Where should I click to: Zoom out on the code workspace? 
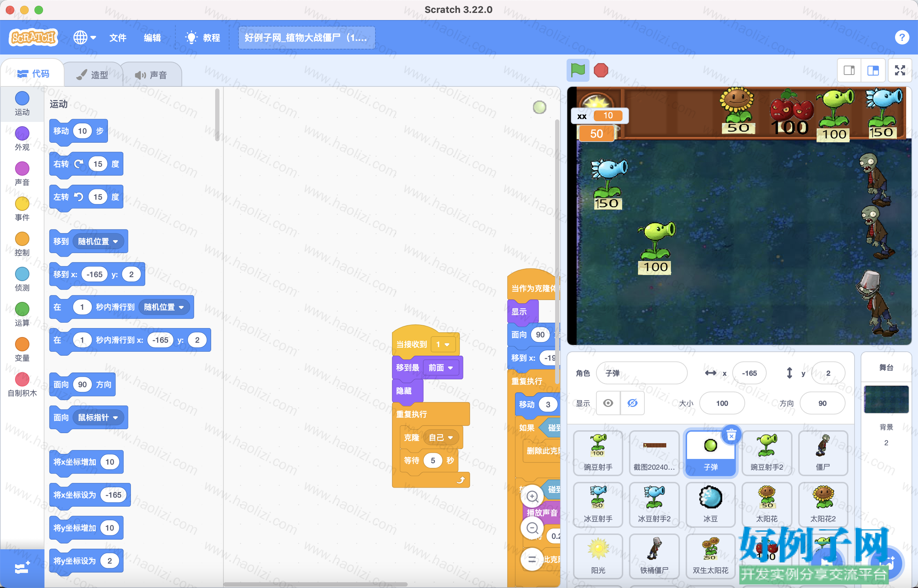tap(532, 528)
